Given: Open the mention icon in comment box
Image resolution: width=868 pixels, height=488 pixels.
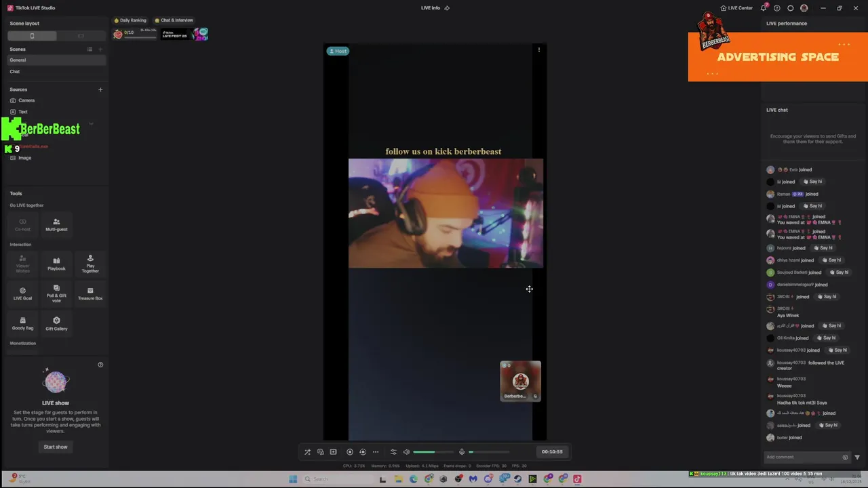Looking at the screenshot, I should (845, 457).
